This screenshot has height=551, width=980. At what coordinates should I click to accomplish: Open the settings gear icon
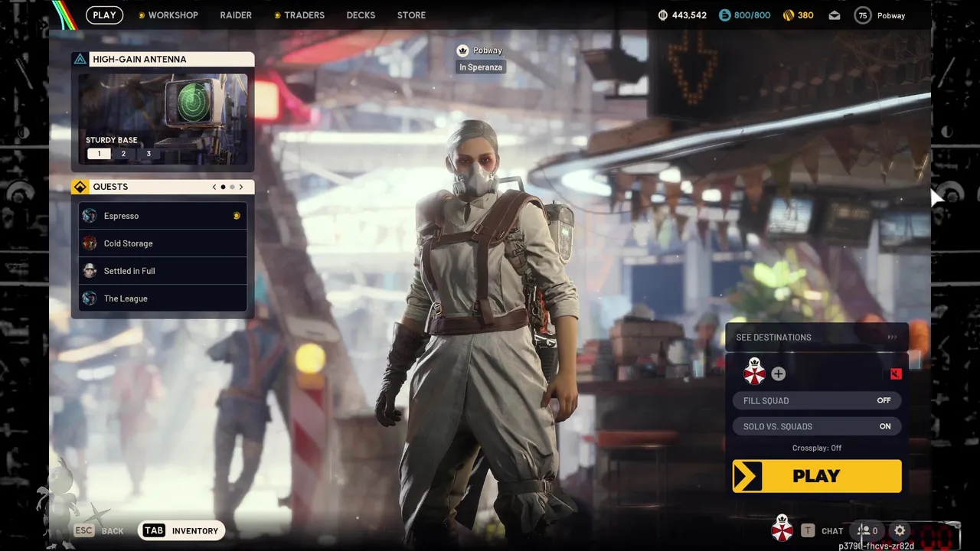point(900,530)
